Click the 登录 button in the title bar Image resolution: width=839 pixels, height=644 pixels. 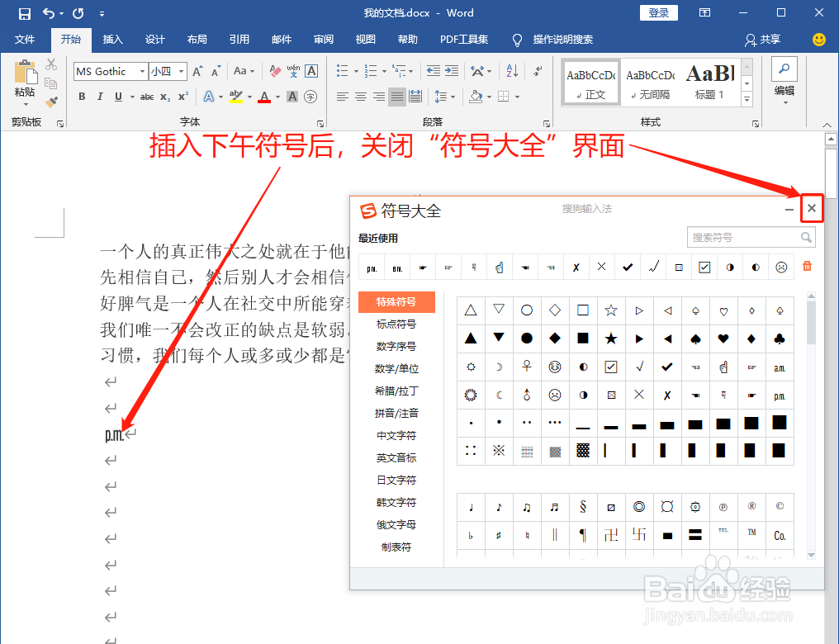pyautogui.click(x=658, y=12)
